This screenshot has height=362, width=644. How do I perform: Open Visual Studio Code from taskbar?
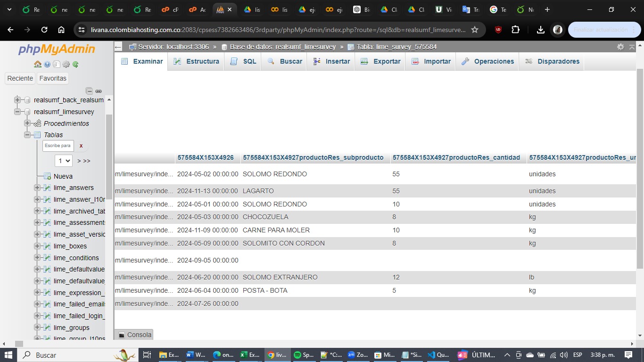point(438,355)
